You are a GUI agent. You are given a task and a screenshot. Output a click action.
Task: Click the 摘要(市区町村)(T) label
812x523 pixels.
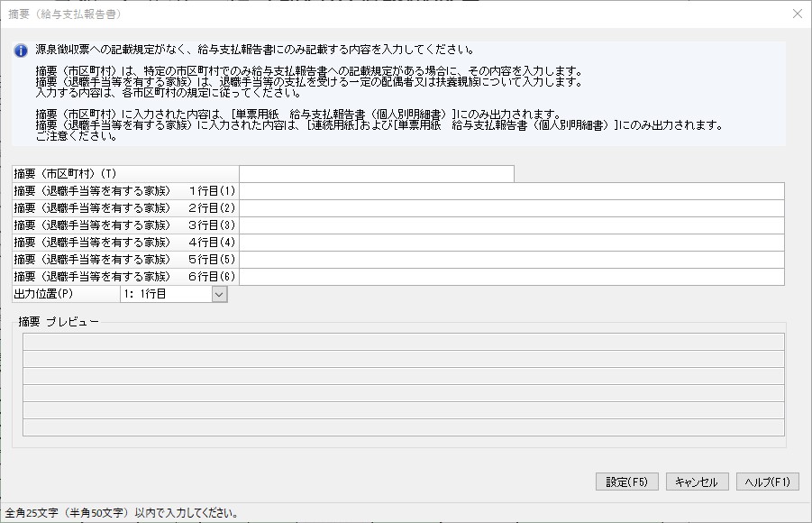65,174
